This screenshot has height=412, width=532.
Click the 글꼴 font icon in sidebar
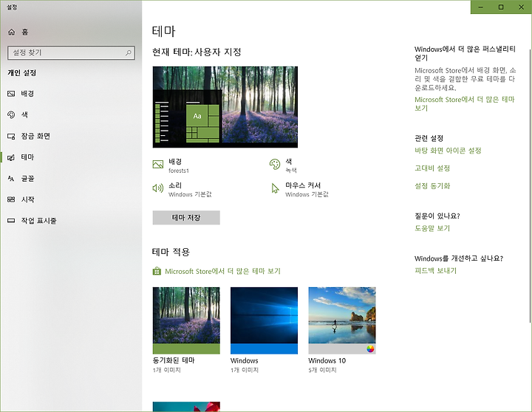(x=11, y=179)
